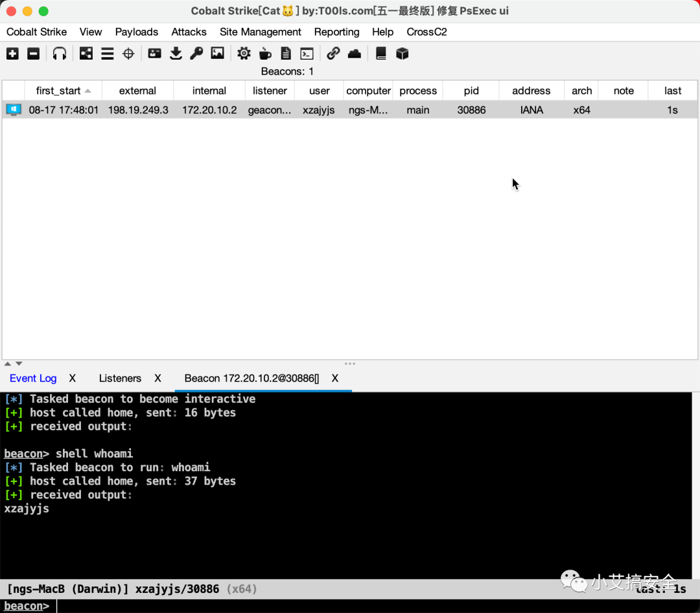Click the book help icon
700x613 pixels.
[x=381, y=54]
